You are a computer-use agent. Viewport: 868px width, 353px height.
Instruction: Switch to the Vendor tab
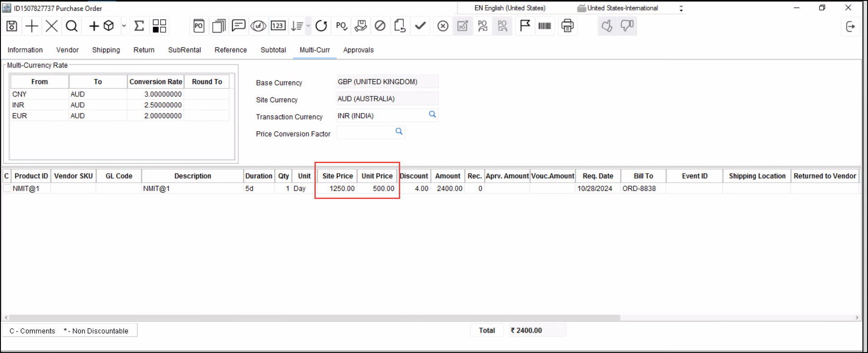click(x=67, y=50)
